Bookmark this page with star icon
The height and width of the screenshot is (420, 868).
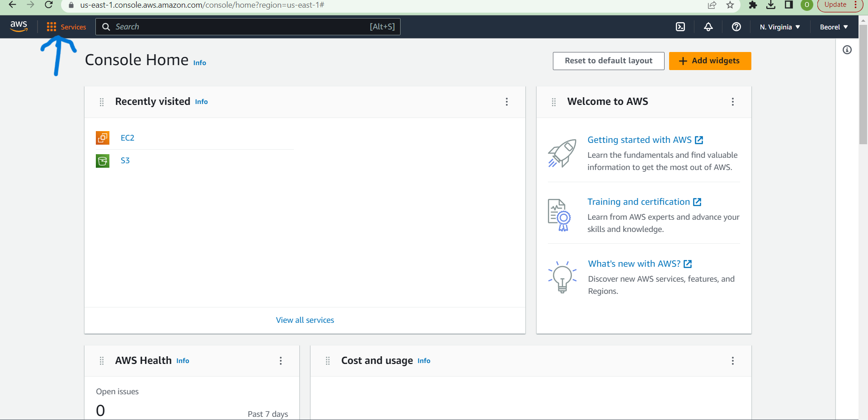point(730,5)
